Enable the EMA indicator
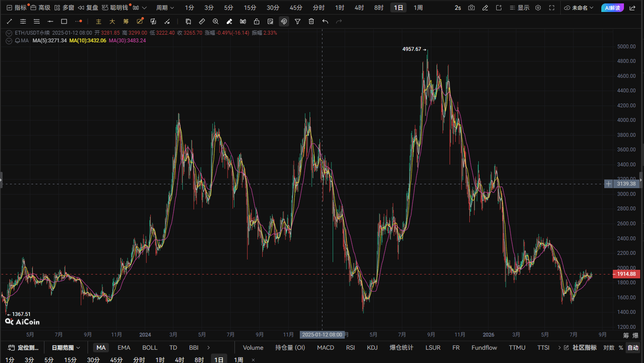Screen dimensions: 644x363 (124, 348)
